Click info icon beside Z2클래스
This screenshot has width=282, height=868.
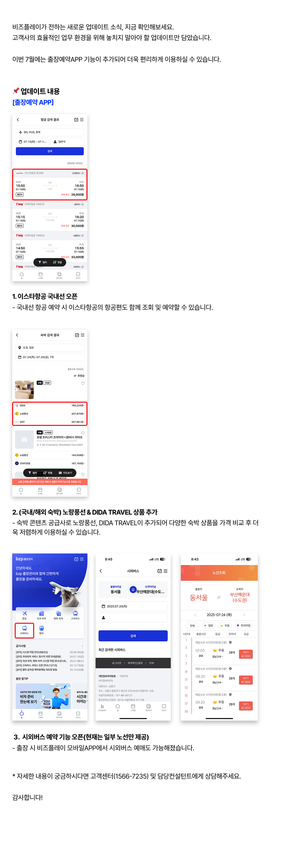pos(82,173)
